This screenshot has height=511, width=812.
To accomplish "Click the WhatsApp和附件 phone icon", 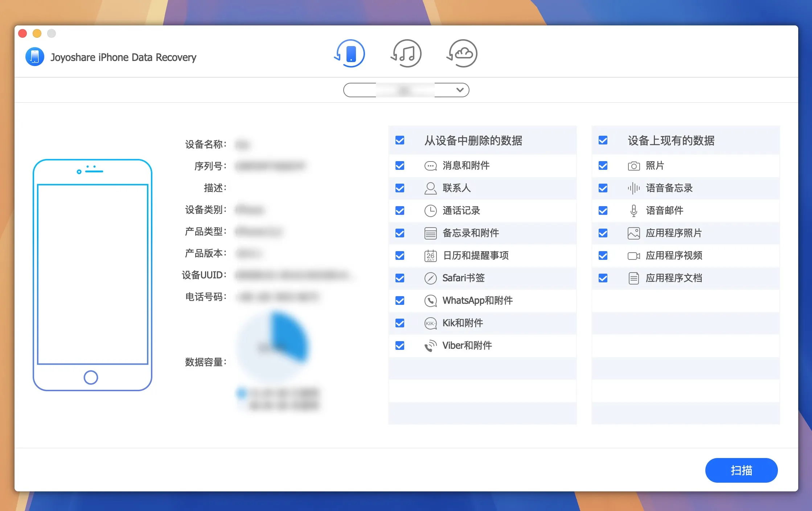I will pyautogui.click(x=430, y=301).
